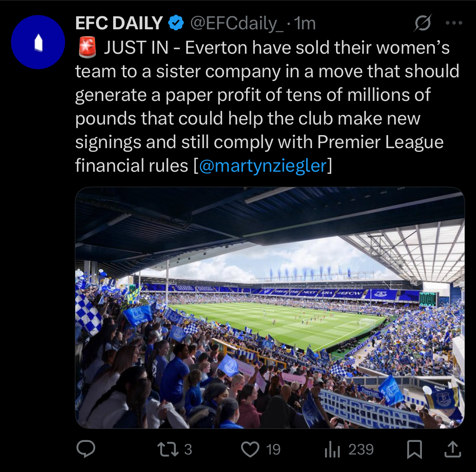Click the red siren emoji
Viewport: 476px width, 472px height.
(x=87, y=48)
